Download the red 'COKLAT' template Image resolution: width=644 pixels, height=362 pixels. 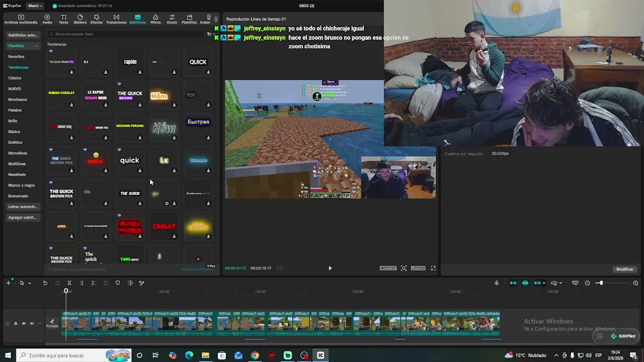point(174,236)
